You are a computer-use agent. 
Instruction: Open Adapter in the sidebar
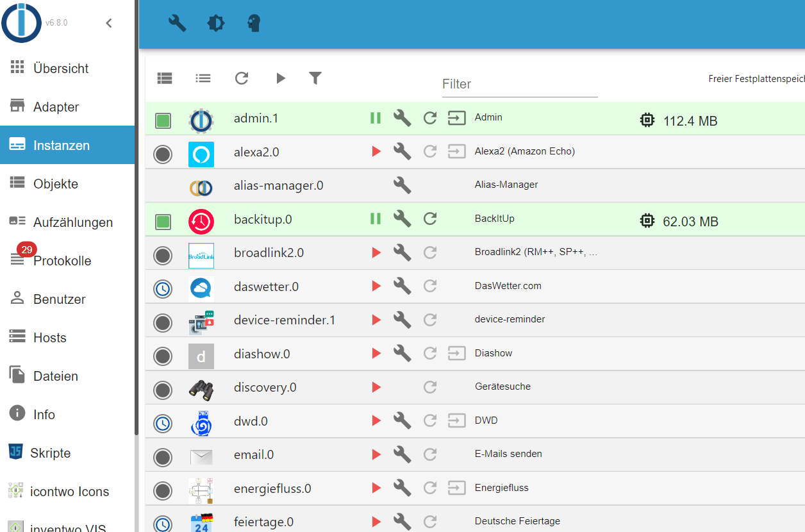(x=67, y=107)
